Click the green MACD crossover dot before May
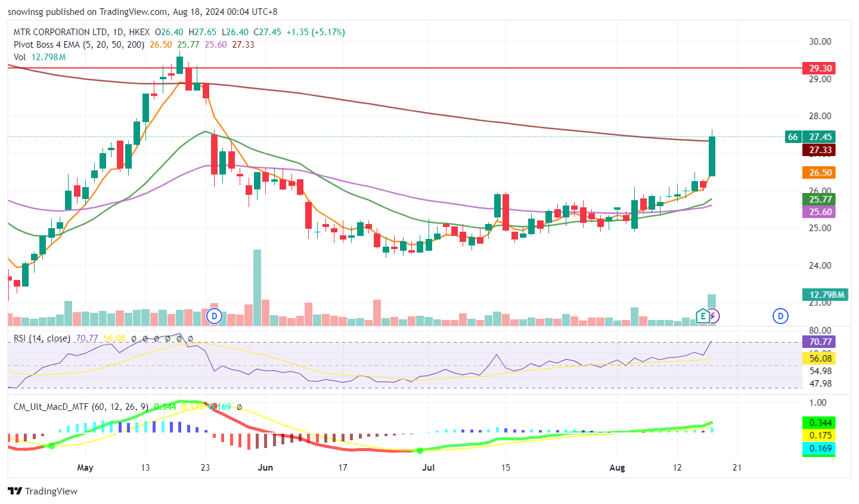This screenshot has height=504, width=859. click(51, 446)
